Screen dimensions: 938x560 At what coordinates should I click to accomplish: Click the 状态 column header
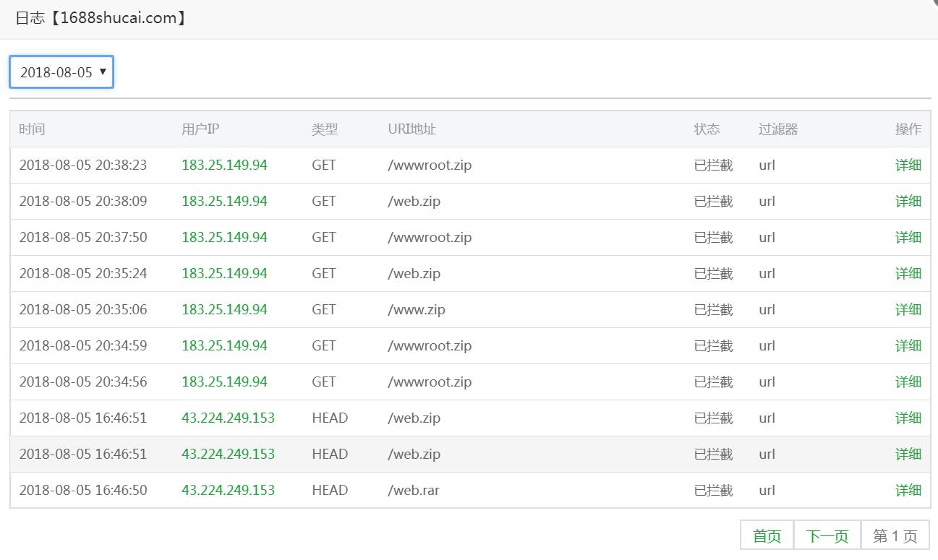[707, 129]
